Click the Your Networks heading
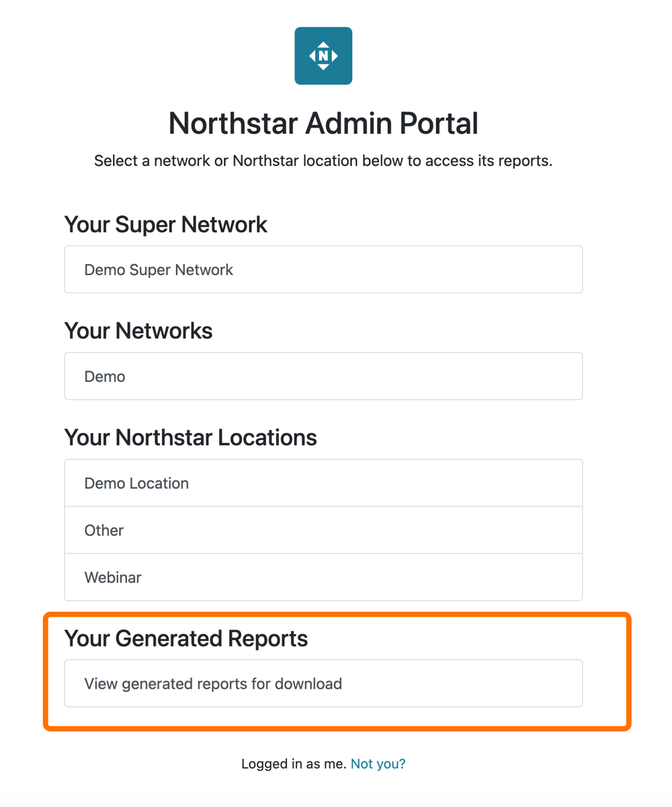This screenshot has width=672, height=807. tap(138, 330)
